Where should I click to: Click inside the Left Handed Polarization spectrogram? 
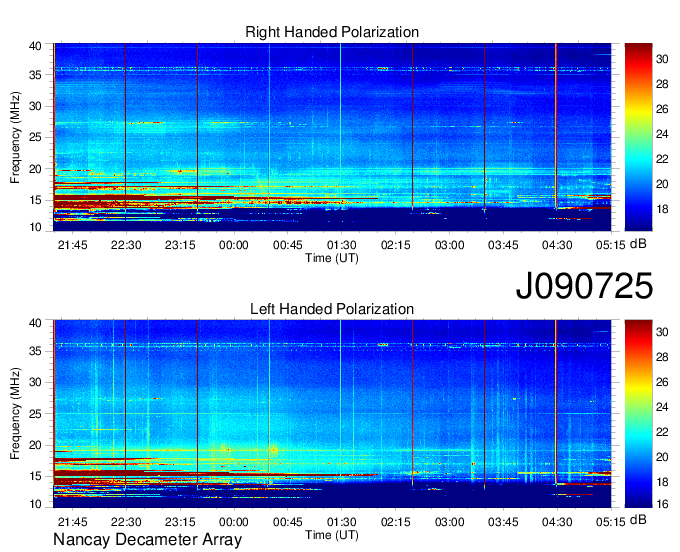pyautogui.click(x=332, y=414)
